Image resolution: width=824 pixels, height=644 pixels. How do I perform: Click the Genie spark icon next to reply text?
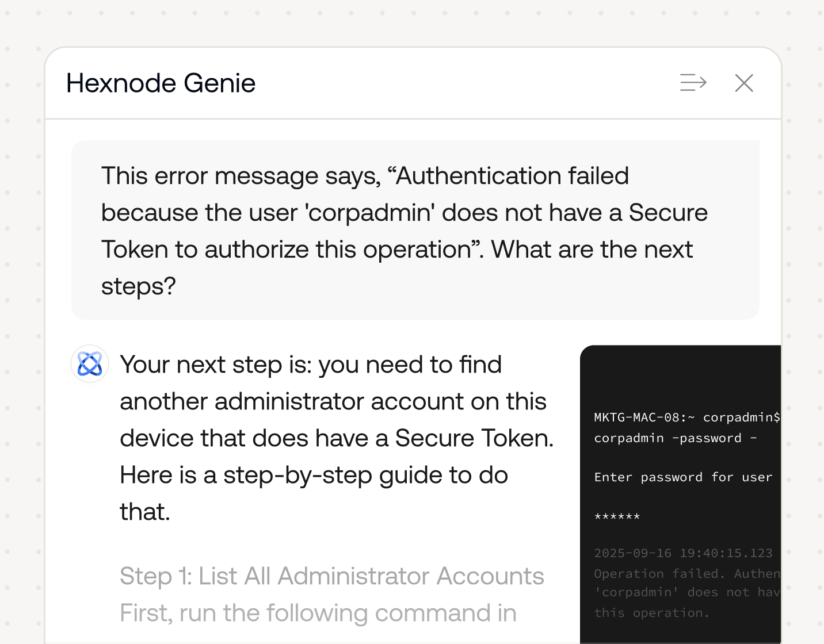point(89,364)
